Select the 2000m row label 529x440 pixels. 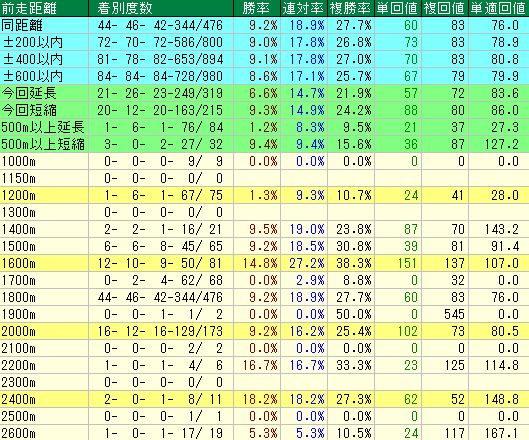19,331
